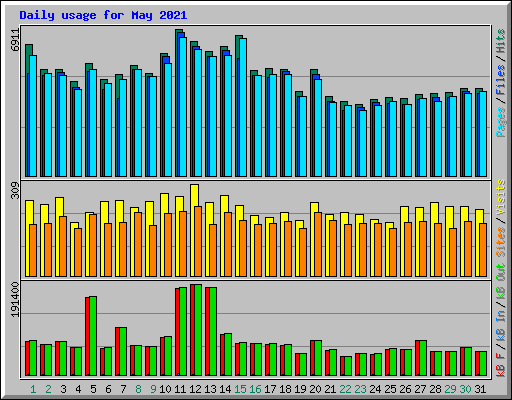The image size is (512, 400).
Task: Select day label '28' on the x-axis
Action: [x=435, y=389]
